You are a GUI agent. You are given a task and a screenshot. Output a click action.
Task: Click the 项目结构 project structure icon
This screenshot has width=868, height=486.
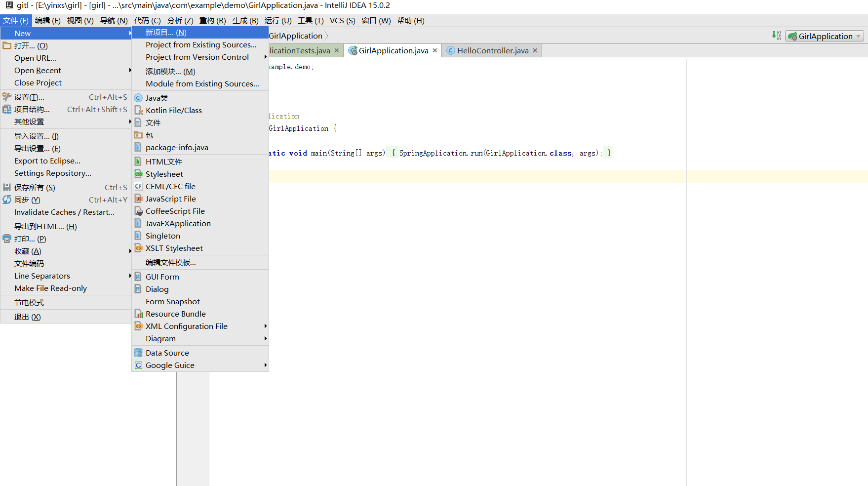pyautogui.click(x=7, y=109)
